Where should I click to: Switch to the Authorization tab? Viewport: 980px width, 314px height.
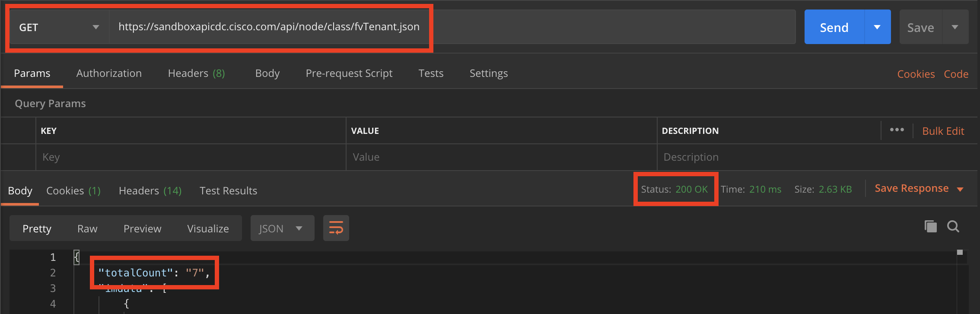[109, 73]
